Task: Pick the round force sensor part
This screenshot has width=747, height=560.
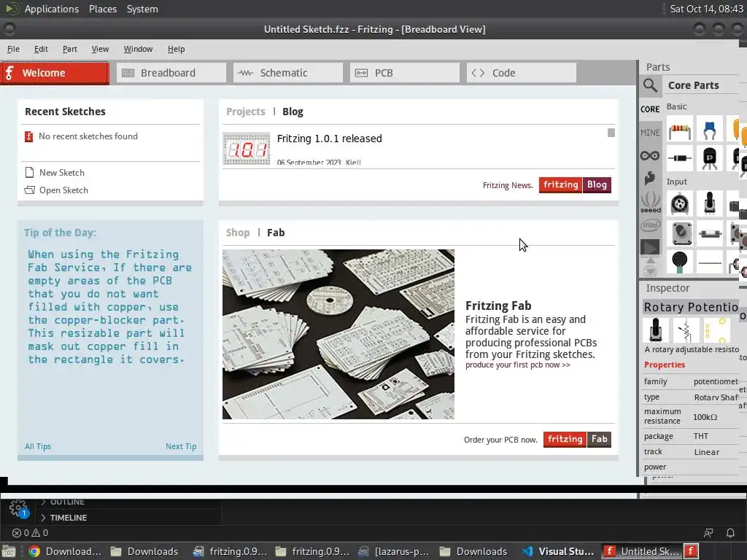Action: [680, 262]
